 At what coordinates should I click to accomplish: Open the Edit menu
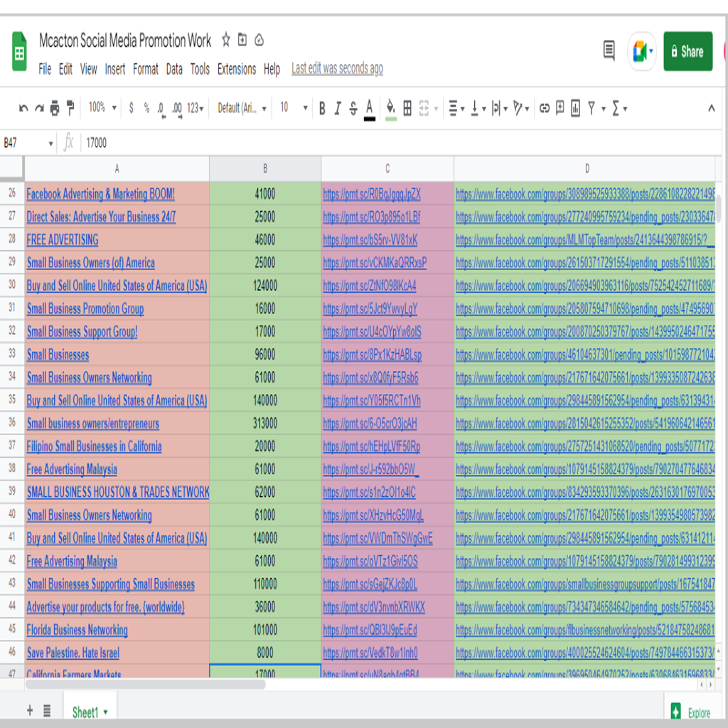click(x=65, y=69)
